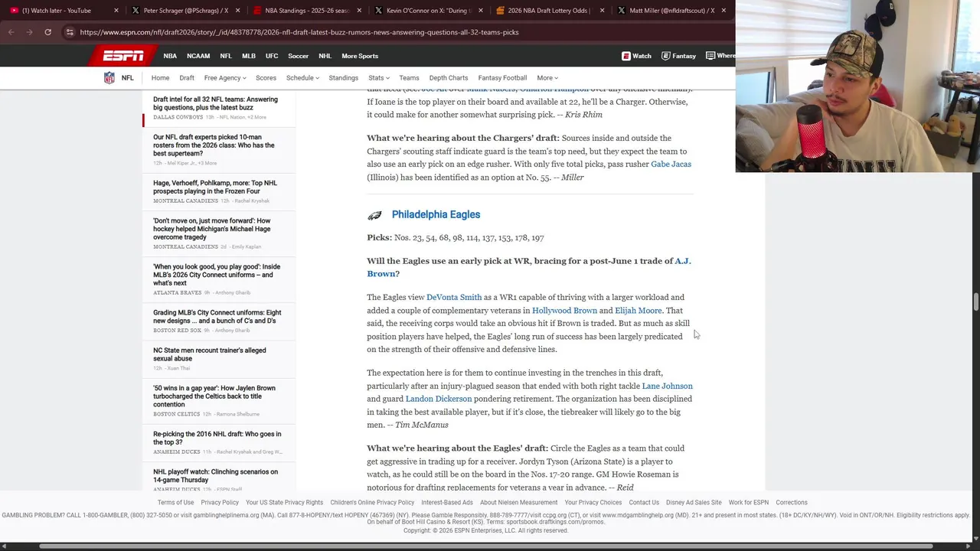This screenshot has width=980, height=551.
Task: Open Soccer in ESPN top menu
Action: (x=299, y=56)
